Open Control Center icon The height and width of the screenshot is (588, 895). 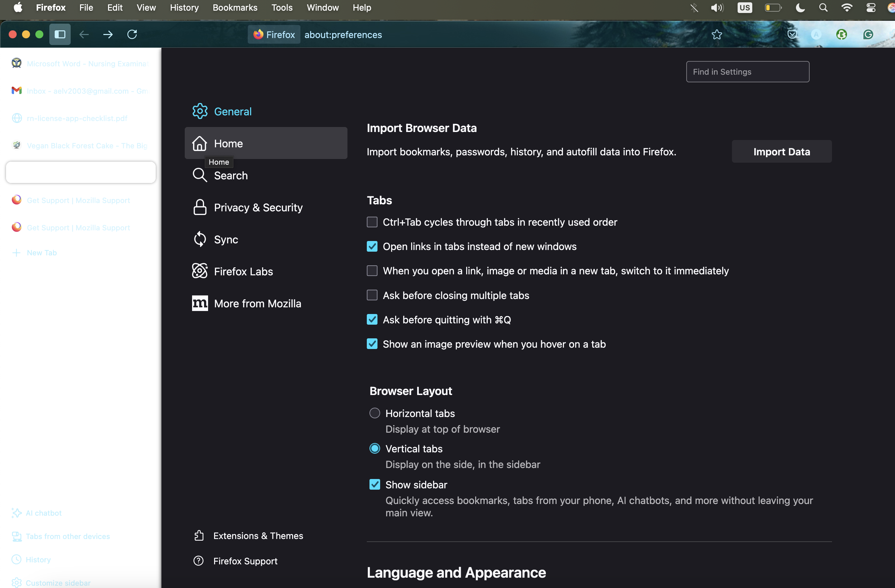tap(871, 8)
